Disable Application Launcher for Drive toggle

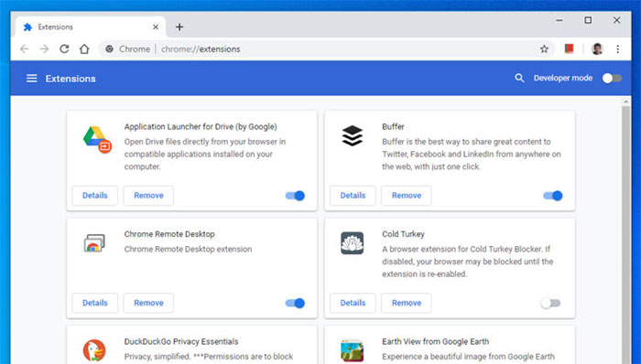pyautogui.click(x=295, y=196)
